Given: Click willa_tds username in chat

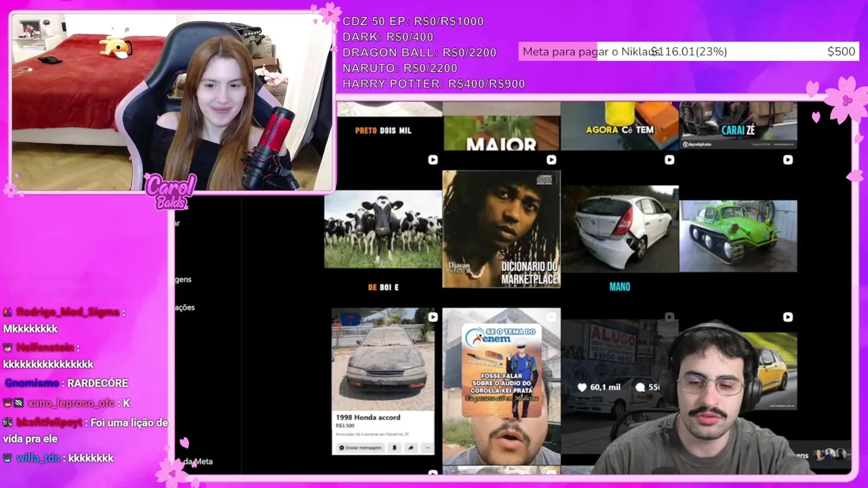Looking at the screenshot, I should coord(38,458).
